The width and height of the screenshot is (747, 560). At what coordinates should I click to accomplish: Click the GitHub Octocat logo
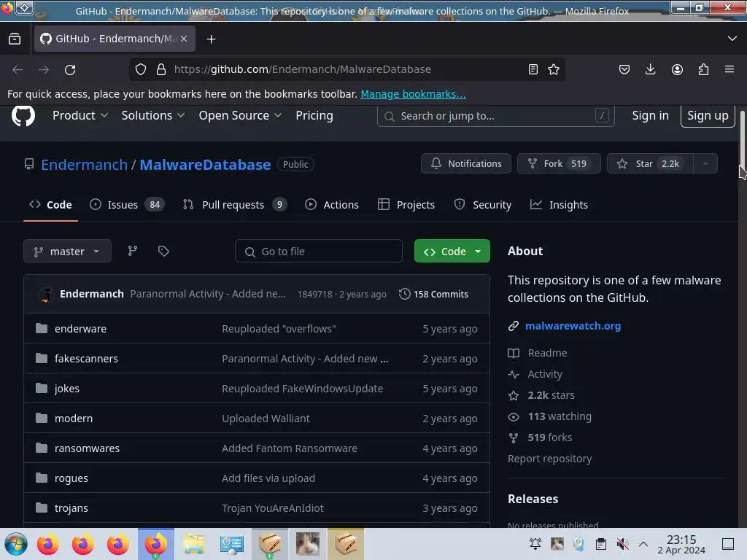23,116
